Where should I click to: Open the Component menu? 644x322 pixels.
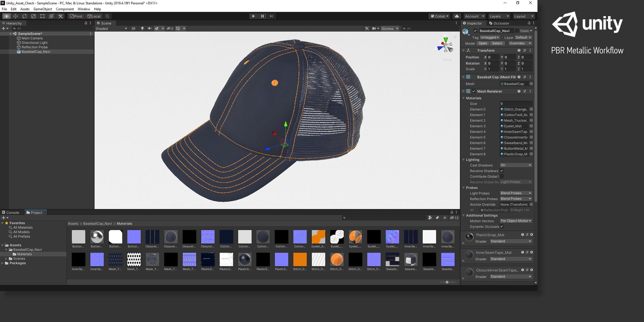[x=65, y=9]
